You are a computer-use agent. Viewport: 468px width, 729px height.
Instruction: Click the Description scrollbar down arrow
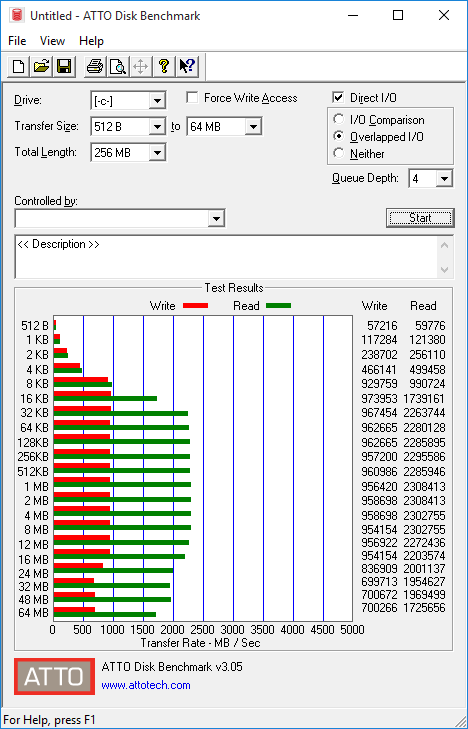coord(445,269)
